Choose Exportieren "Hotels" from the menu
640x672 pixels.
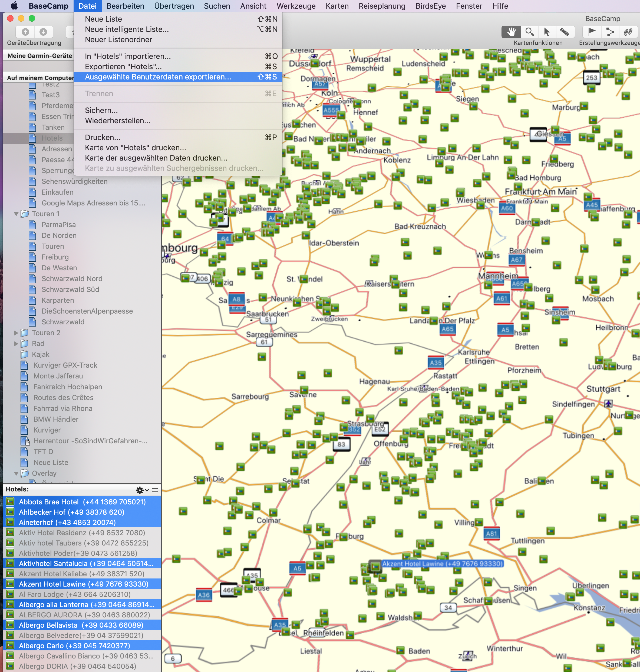tap(123, 67)
